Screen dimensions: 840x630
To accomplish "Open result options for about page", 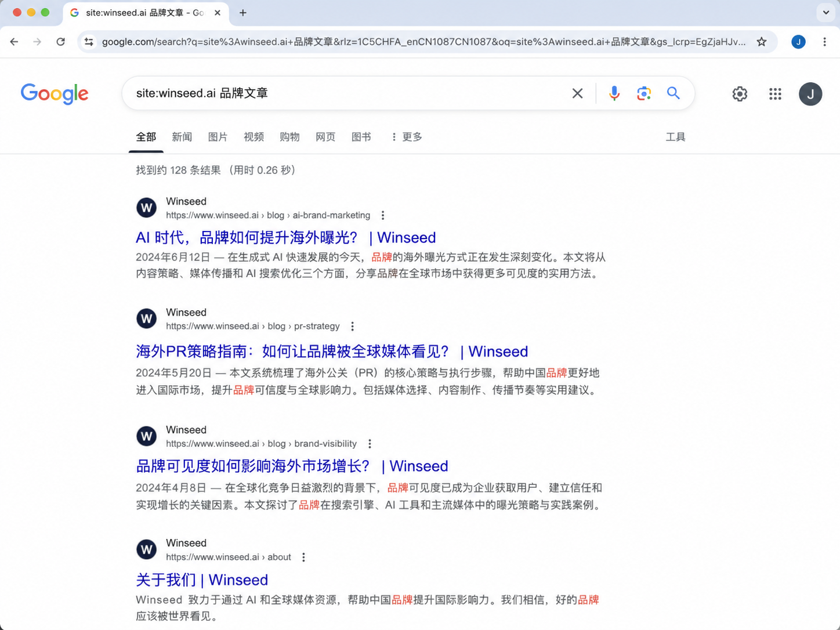I will [x=303, y=557].
